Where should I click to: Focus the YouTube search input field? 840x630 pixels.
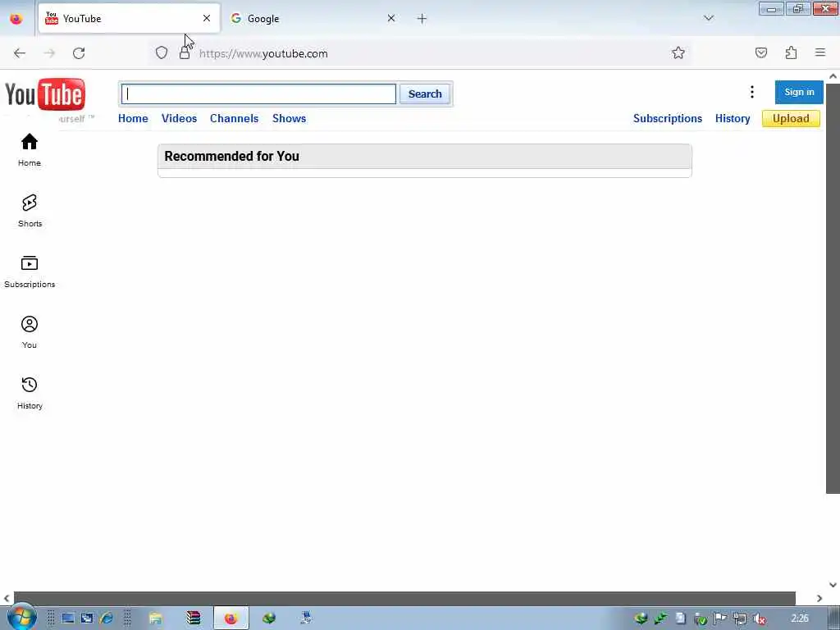pos(258,94)
